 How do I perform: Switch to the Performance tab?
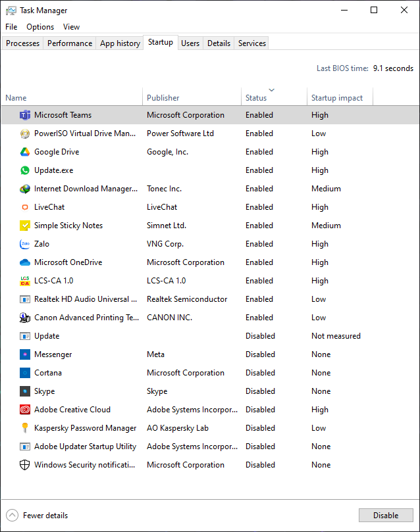point(70,43)
